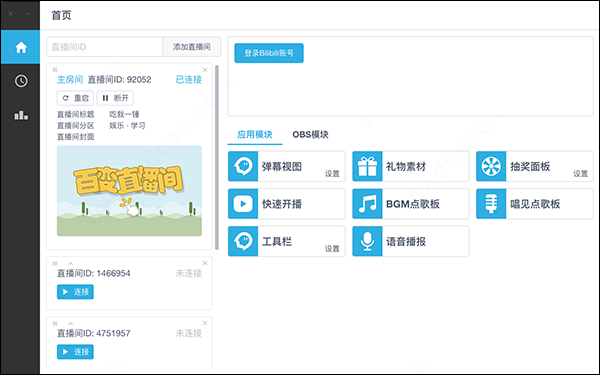This screenshot has height=375, width=600.
Task: Click the BGM点歌板 music note icon
Action: (367, 204)
